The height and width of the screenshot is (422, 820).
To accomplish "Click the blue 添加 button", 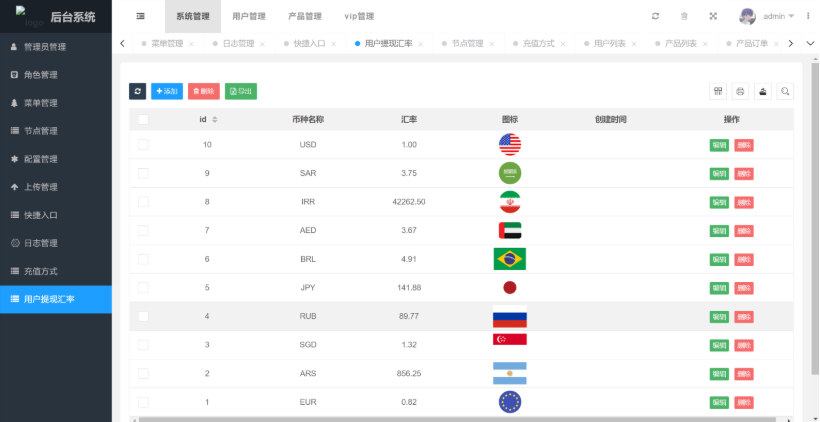I will [167, 92].
